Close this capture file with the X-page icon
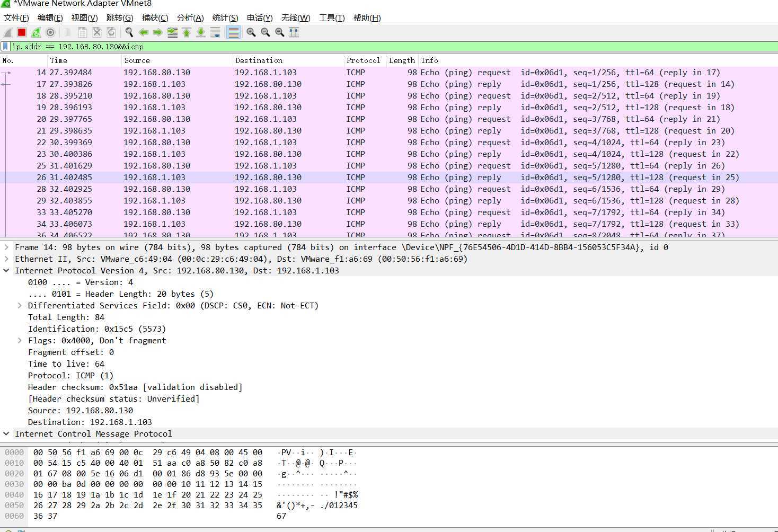This screenshot has height=532, width=778. 96,32
